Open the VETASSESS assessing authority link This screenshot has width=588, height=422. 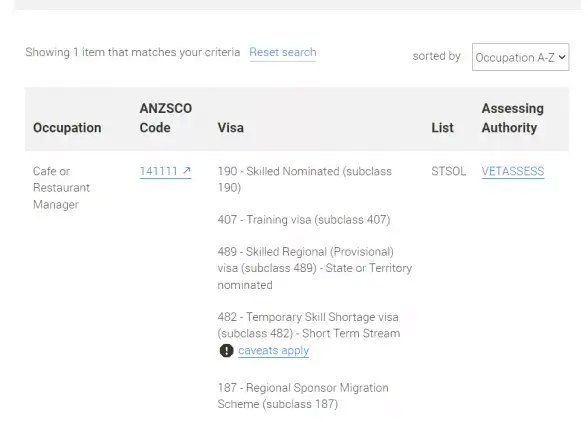[x=513, y=171]
